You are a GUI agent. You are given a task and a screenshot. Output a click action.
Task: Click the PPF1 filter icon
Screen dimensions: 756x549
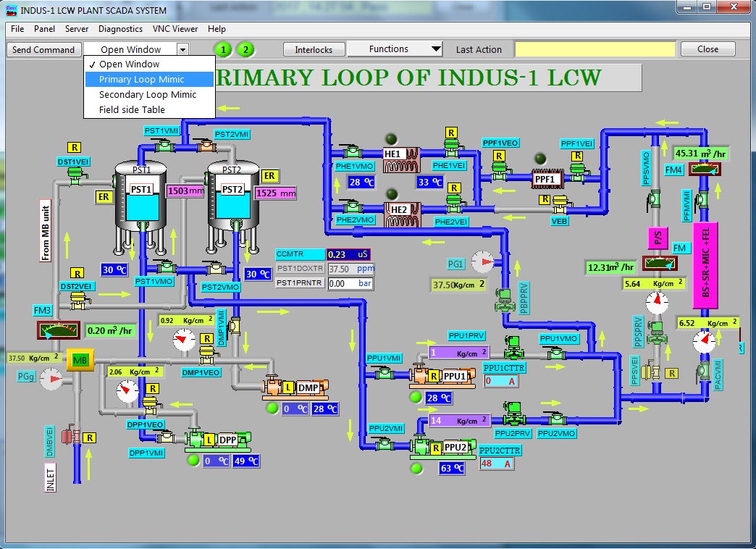tap(547, 179)
